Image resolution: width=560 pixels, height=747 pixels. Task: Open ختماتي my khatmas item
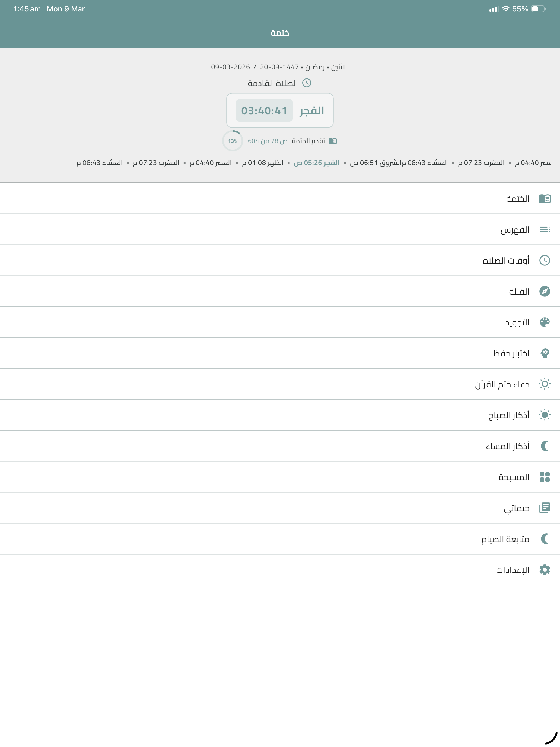(x=280, y=508)
